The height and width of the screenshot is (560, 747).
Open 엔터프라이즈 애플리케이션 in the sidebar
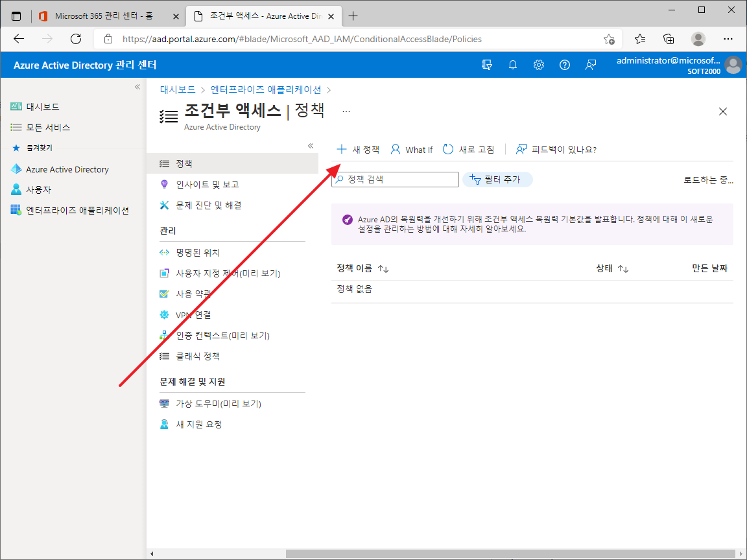[70, 210]
